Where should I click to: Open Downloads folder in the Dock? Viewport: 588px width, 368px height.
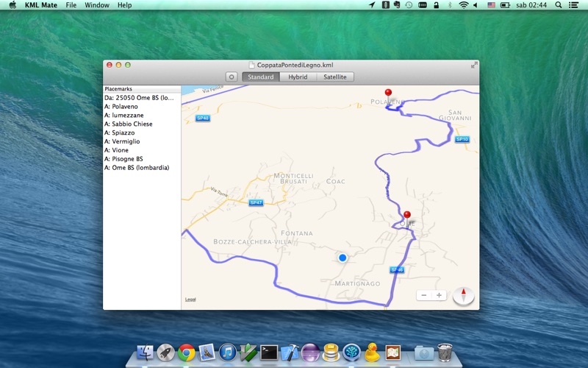pos(424,353)
